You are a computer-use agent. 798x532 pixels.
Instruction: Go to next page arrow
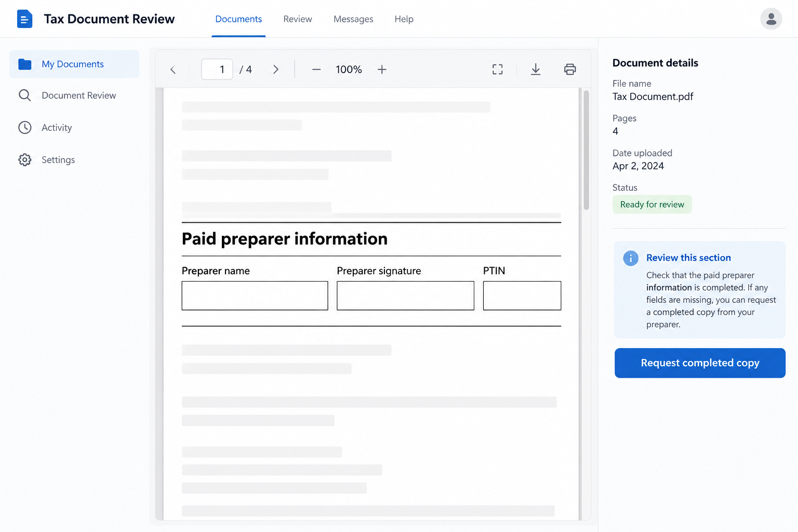276,70
